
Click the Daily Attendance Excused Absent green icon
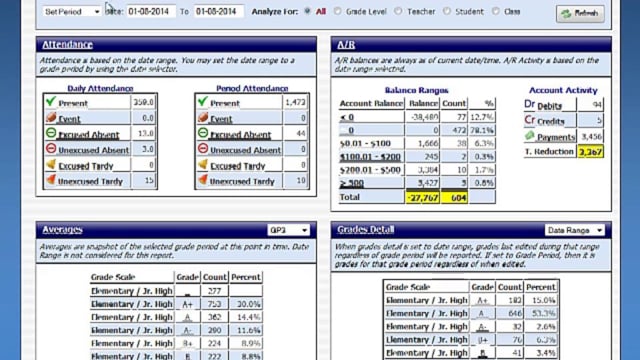tap(51, 133)
